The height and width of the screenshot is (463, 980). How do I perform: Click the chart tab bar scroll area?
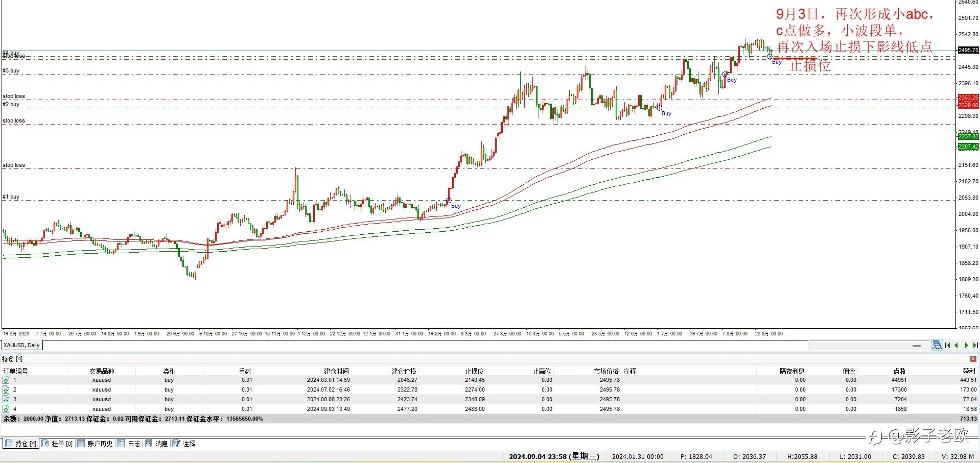click(x=869, y=346)
